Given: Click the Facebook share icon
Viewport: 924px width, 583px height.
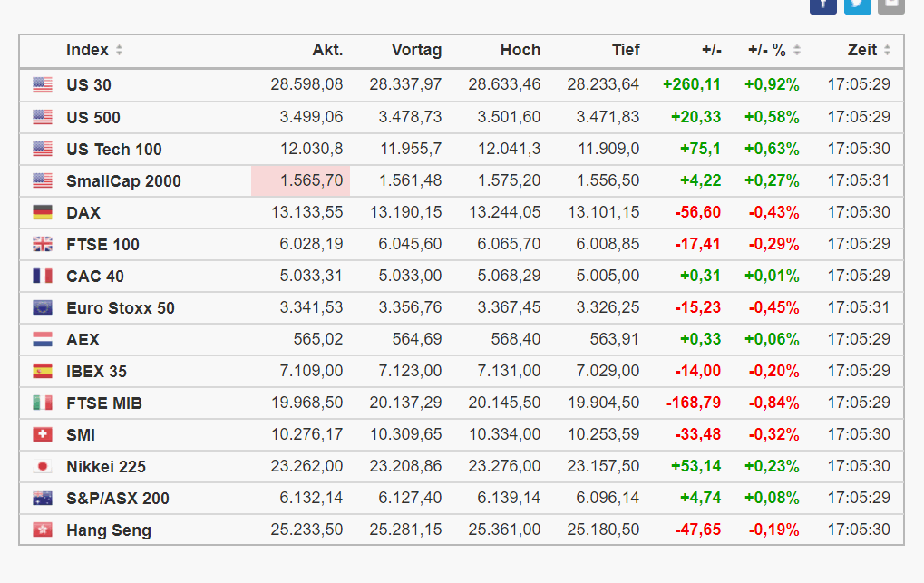Looking at the screenshot, I should [x=822, y=5].
